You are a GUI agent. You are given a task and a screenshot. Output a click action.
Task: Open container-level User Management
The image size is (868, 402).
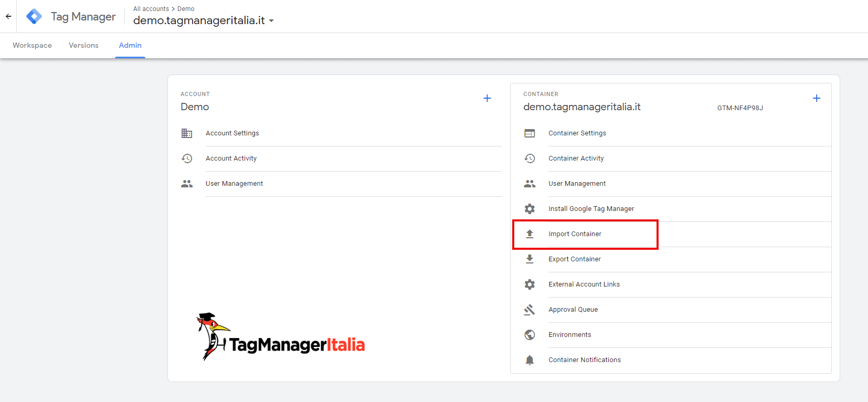(577, 184)
